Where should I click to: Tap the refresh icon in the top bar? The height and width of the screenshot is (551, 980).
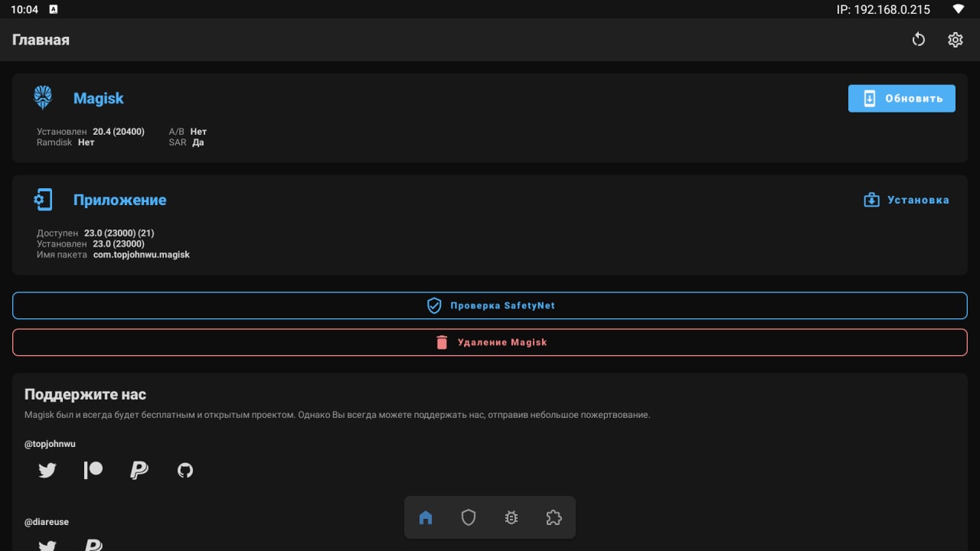(919, 40)
